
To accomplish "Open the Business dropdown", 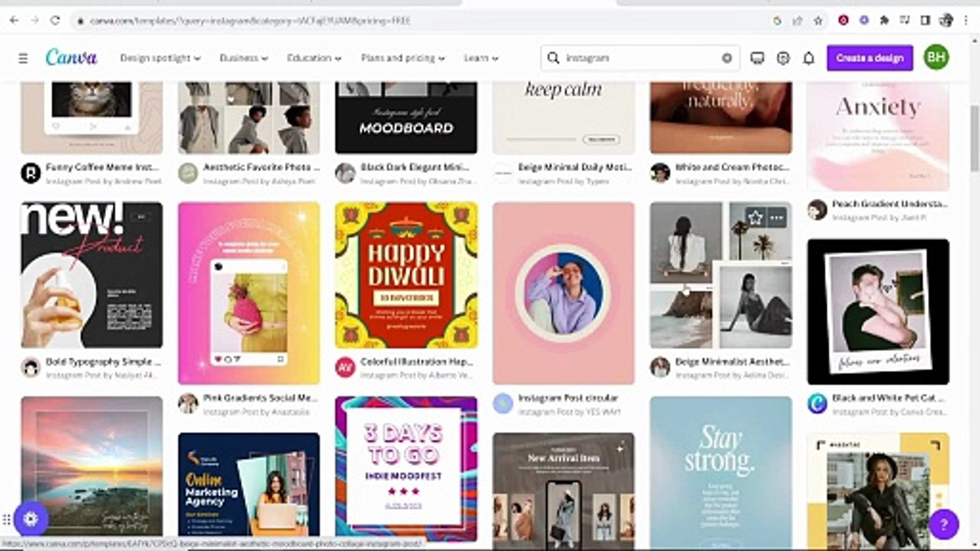I will click(x=243, y=58).
